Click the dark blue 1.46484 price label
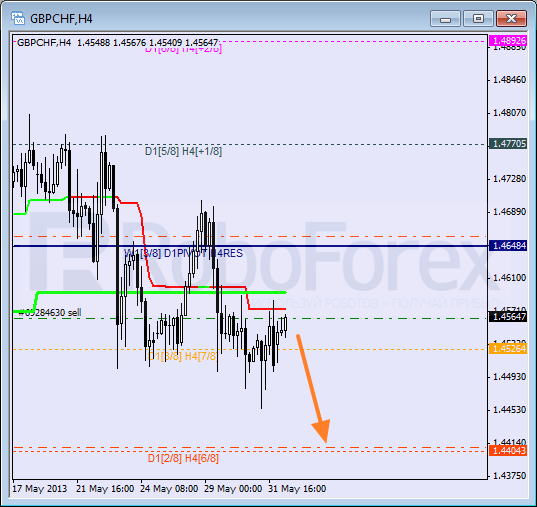This screenshot has height=507, width=537. point(508,245)
